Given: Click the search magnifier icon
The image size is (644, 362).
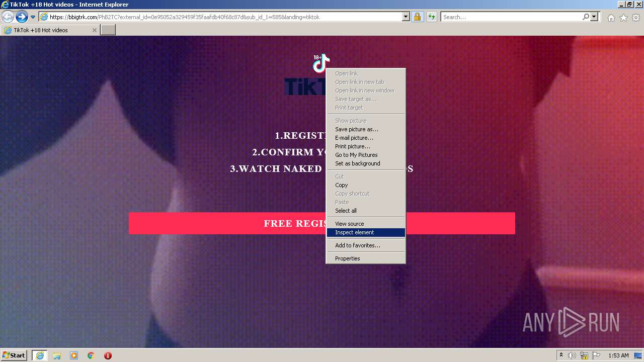Looking at the screenshot, I should click(586, 17).
